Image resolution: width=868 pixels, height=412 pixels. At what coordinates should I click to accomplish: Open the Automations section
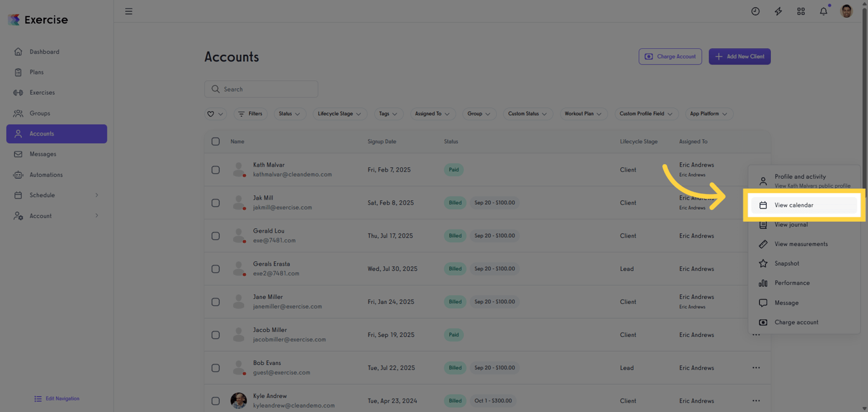click(x=46, y=174)
